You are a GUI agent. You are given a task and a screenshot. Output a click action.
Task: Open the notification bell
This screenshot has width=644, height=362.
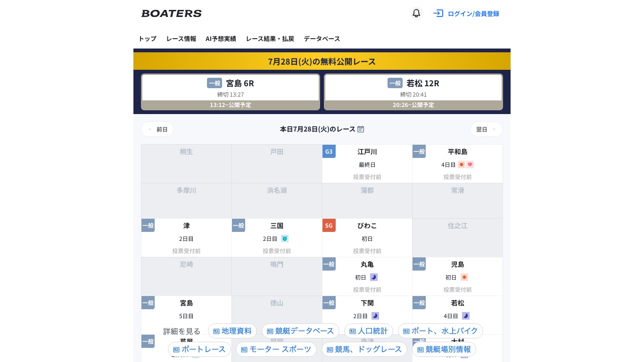coord(416,13)
